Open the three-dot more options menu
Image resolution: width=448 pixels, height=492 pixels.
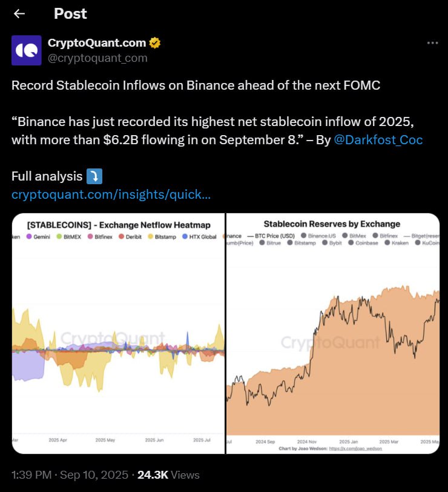432,43
